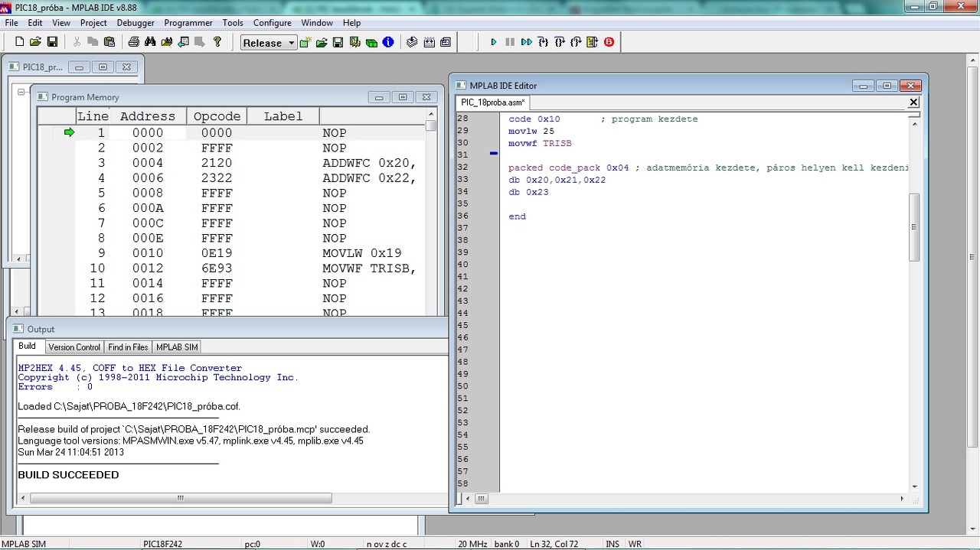Click the Halt debugger pause icon
The image size is (980, 550).
(510, 42)
